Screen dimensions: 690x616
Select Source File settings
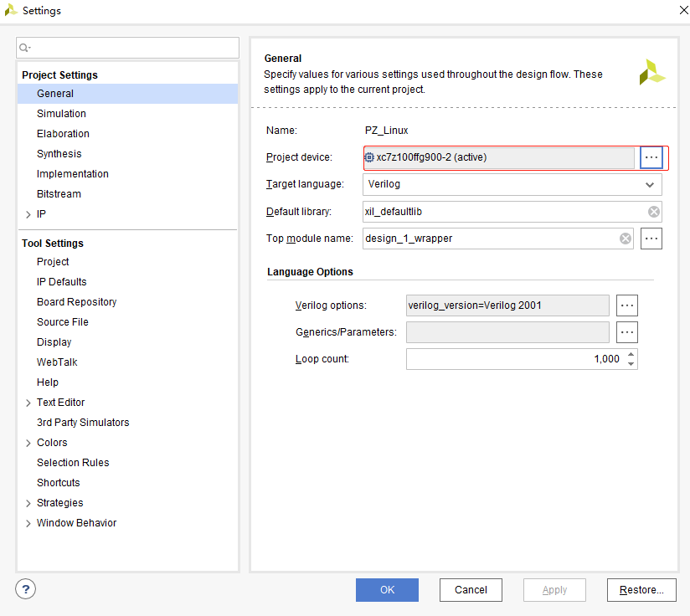(x=63, y=322)
